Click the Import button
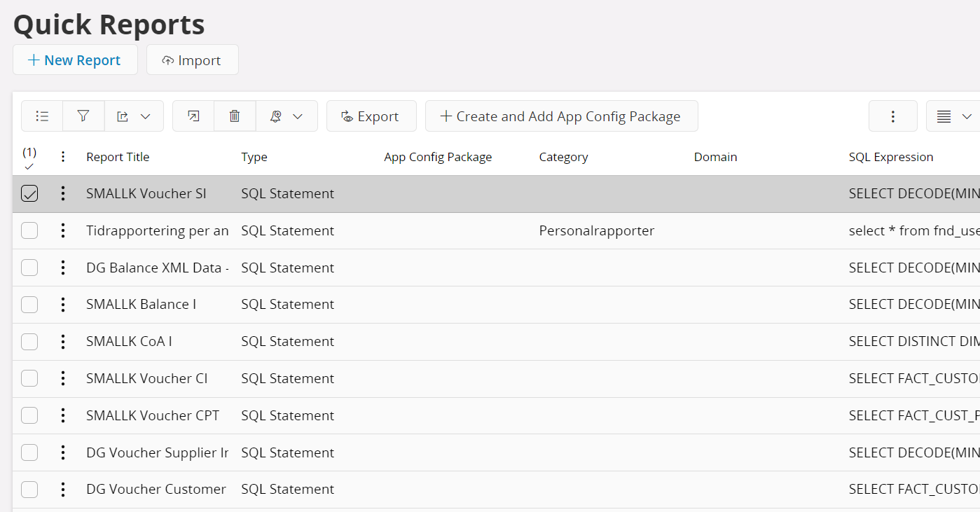 [x=192, y=60]
